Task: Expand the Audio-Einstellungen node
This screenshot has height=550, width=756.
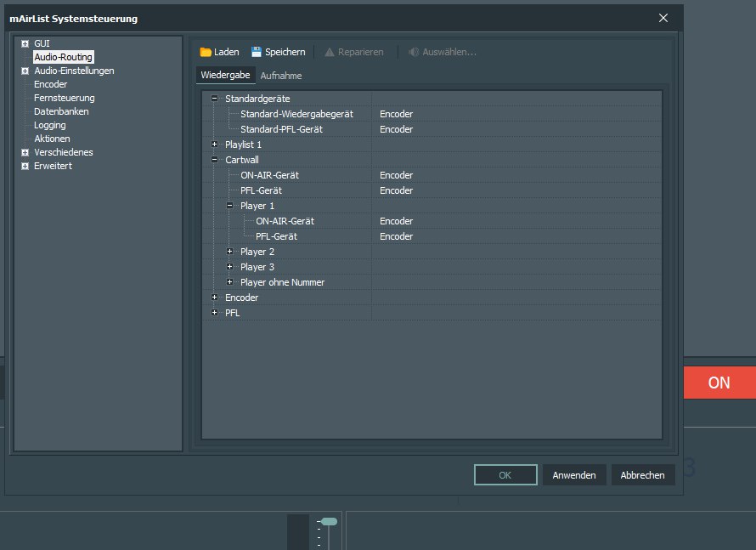Action: coord(25,71)
